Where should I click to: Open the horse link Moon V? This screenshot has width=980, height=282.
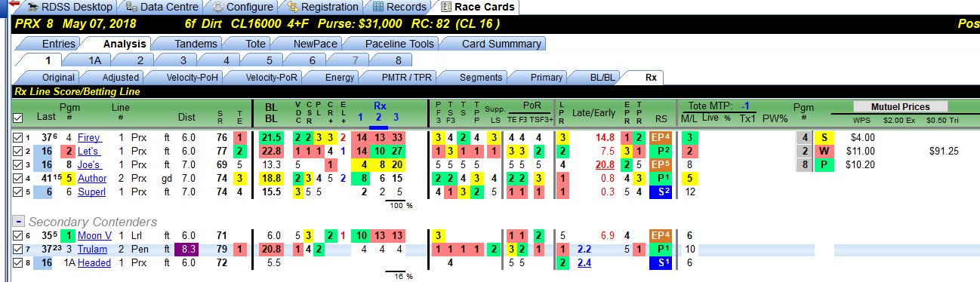pyautogui.click(x=94, y=236)
